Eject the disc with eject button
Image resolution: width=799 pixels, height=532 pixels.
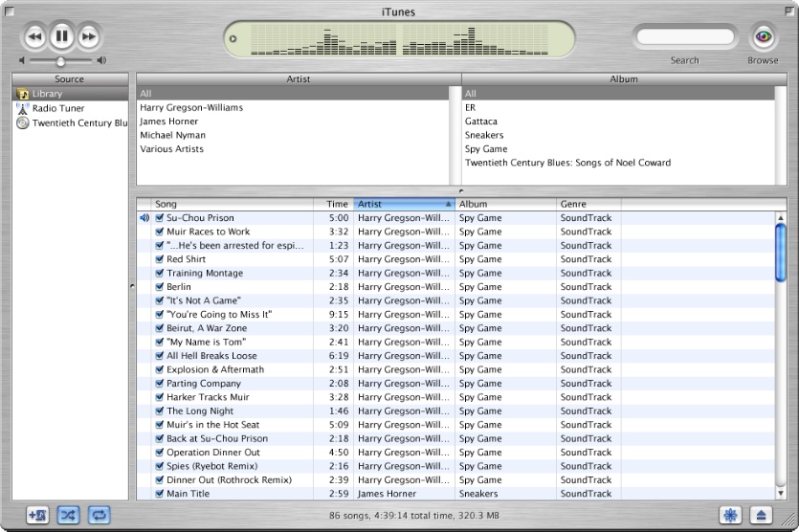pos(762,515)
